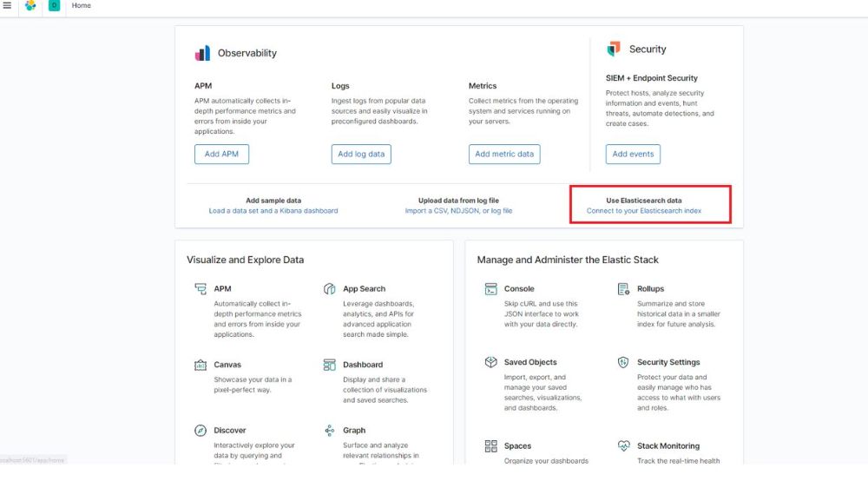868x488 pixels.
Task: Open the green space avatar icon
Action: pos(54,5)
